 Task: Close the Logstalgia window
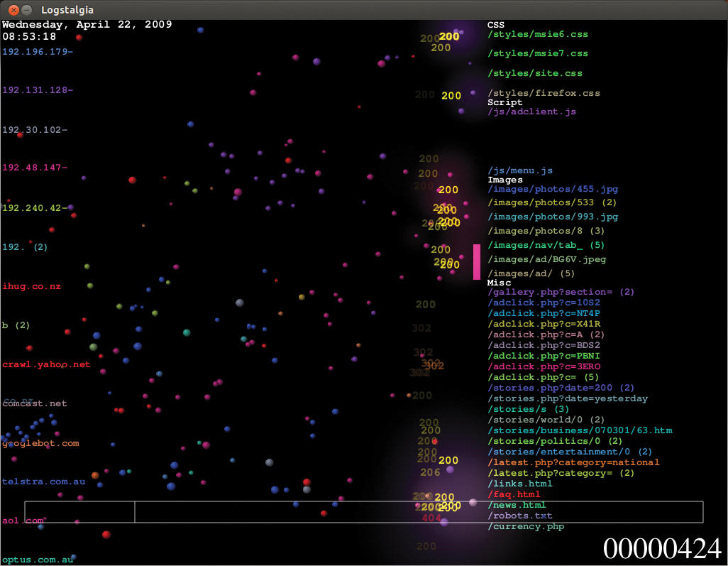13,10
